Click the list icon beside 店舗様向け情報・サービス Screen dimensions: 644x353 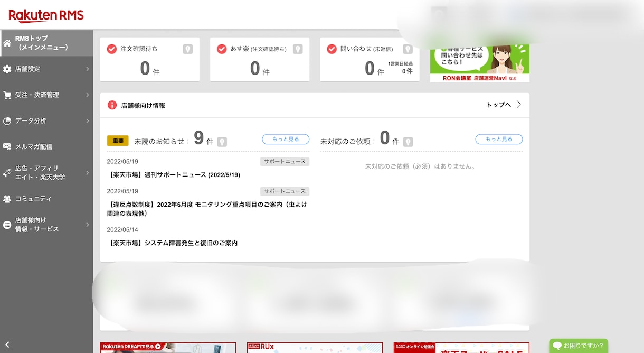tap(7, 225)
